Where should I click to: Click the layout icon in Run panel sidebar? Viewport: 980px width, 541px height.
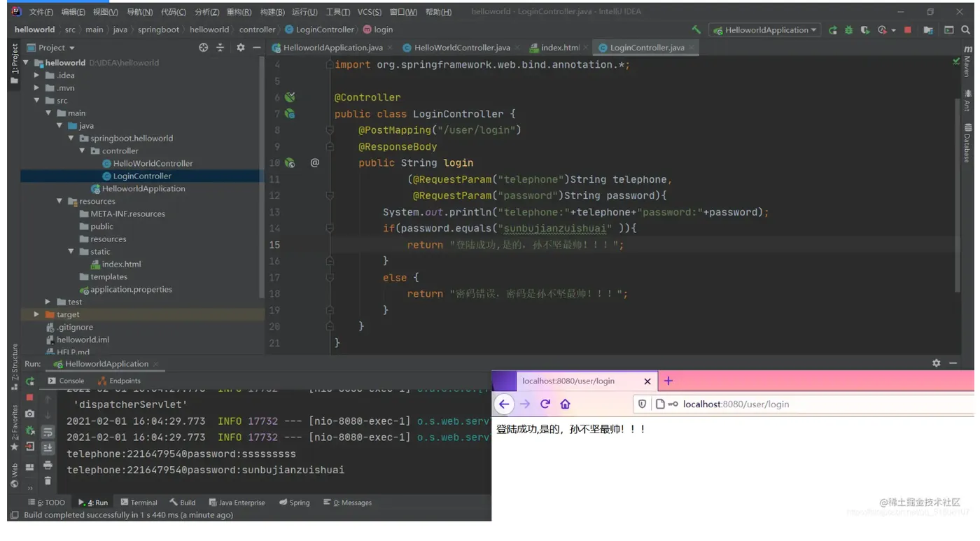(29, 468)
